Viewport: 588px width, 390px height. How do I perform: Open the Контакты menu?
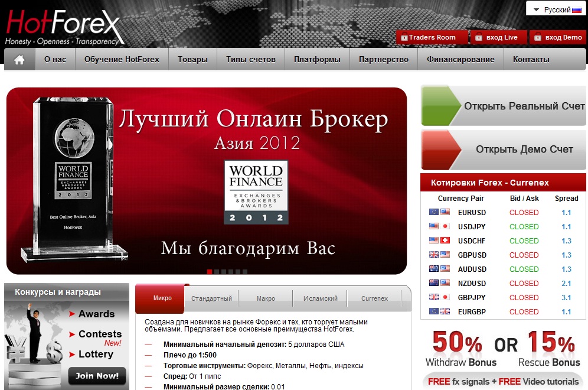pyautogui.click(x=531, y=59)
